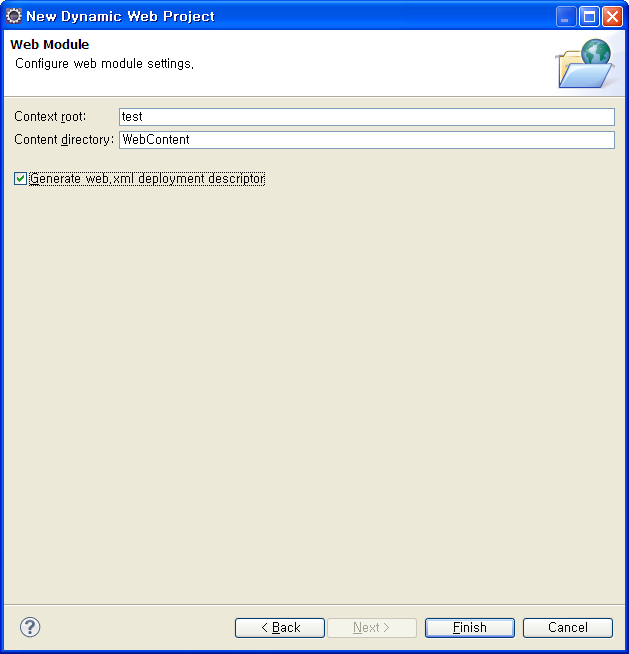Screen dimensions: 629x654
Task: Click the Context root input field
Action: [367, 117]
